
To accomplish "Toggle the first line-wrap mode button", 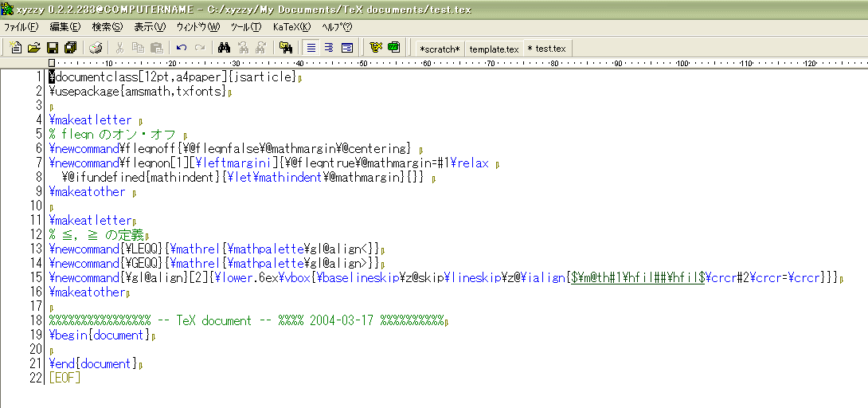I will pyautogui.click(x=311, y=48).
